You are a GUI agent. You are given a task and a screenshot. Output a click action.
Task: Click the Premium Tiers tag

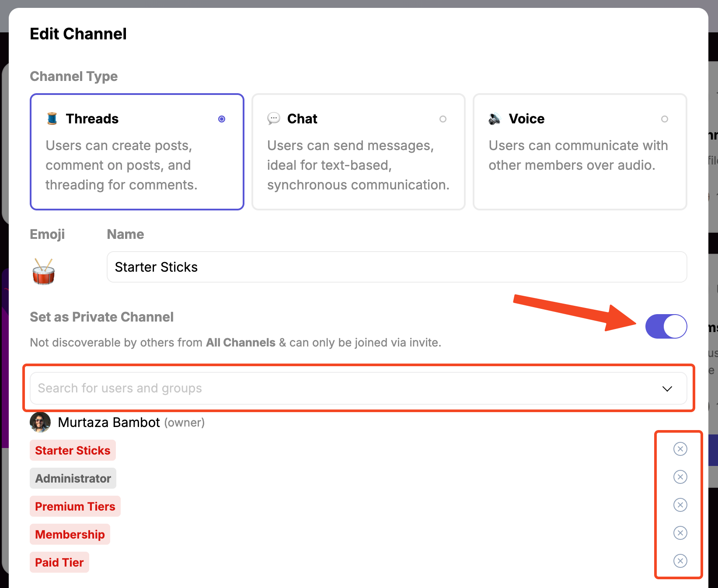pos(75,506)
